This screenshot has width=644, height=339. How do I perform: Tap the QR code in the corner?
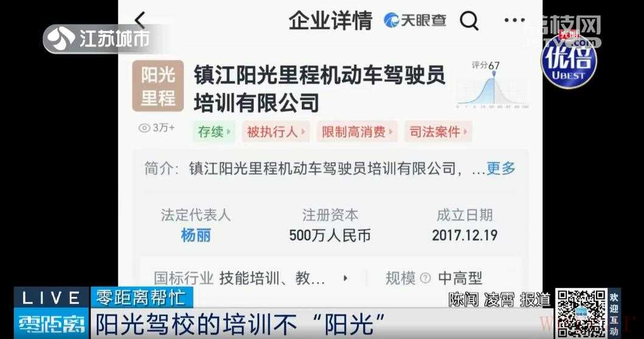(581, 313)
